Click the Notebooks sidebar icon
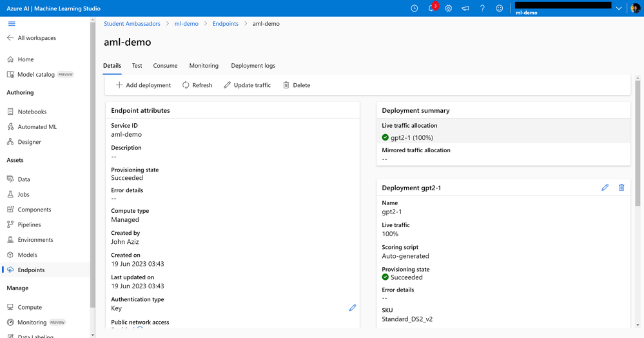 [11, 112]
